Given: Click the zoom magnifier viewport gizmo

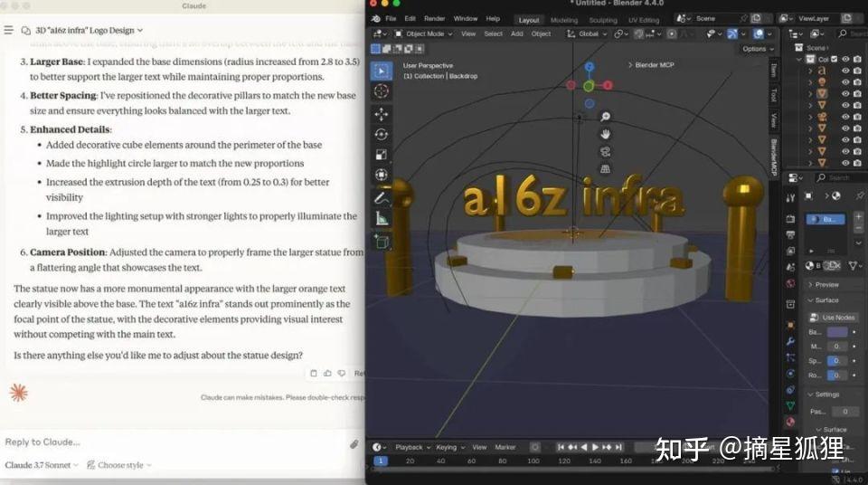Looking at the screenshot, I should [x=605, y=117].
